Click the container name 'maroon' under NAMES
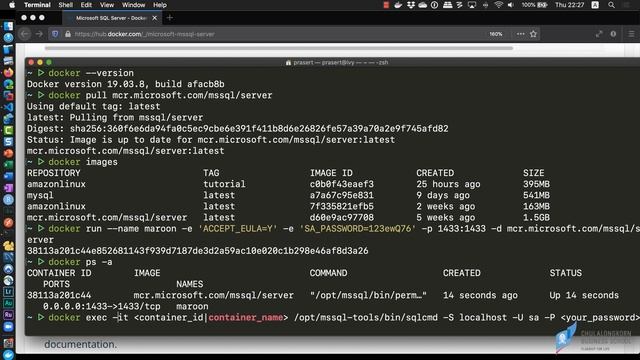This screenshot has width=640, height=360. tap(192, 306)
